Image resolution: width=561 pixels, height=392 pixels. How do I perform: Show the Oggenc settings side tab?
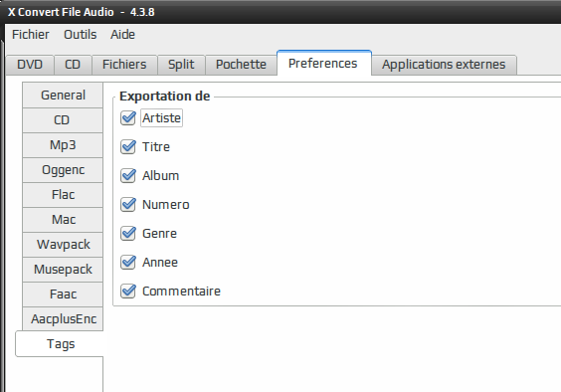click(x=63, y=170)
